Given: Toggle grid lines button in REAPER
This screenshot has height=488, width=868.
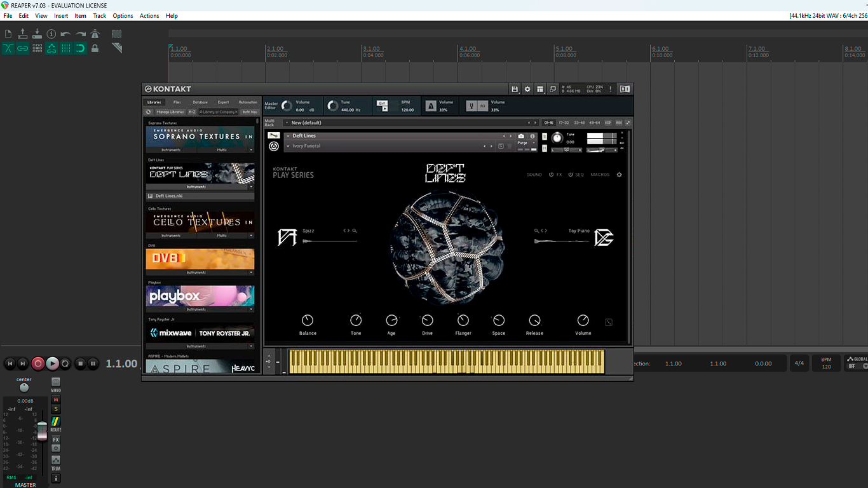Looking at the screenshot, I should [66, 48].
